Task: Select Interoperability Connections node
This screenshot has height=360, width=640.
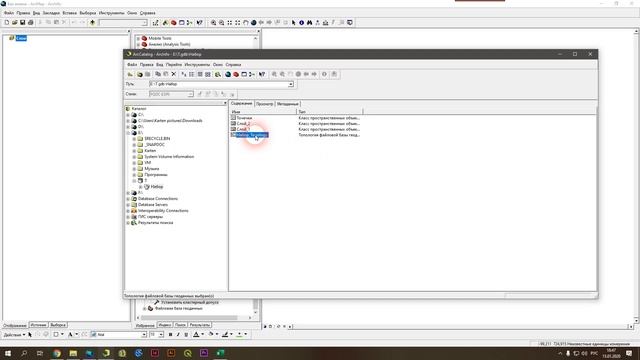Action: click(163, 211)
